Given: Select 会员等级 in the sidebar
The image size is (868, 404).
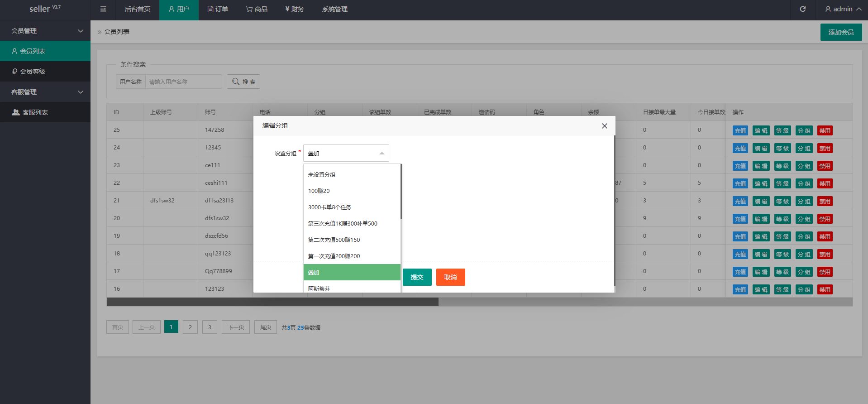Looking at the screenshot, I should [45, 72].
